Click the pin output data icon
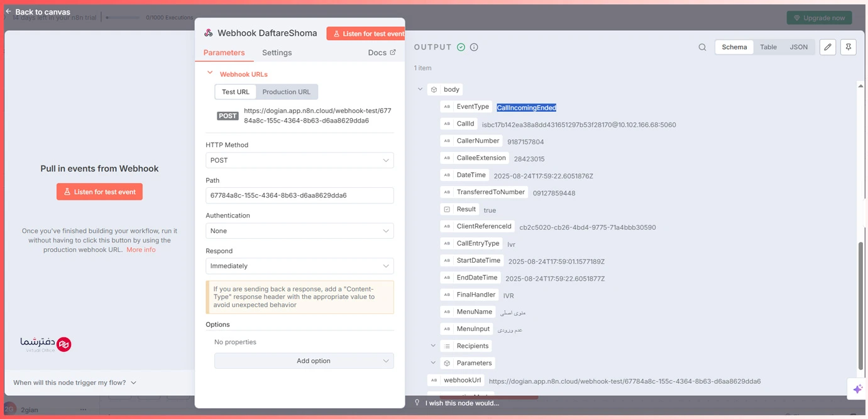This screenshot has height=419, width=868. click(848, 47)
